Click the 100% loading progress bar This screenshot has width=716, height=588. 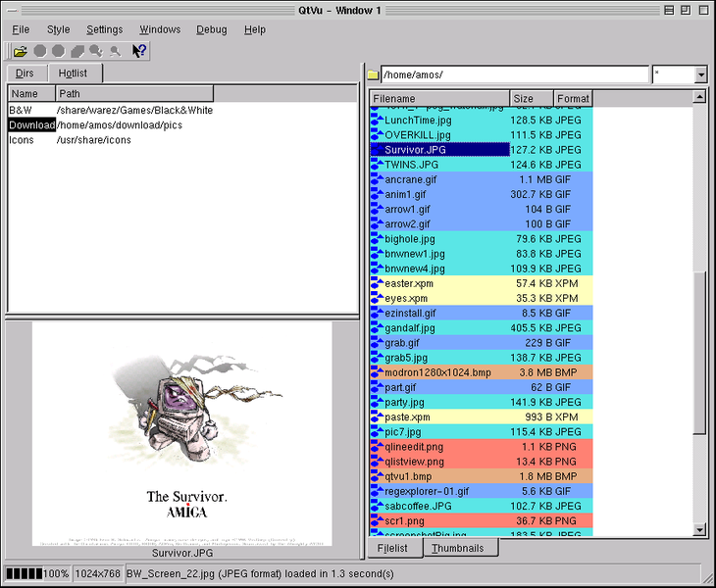point(37,573)
